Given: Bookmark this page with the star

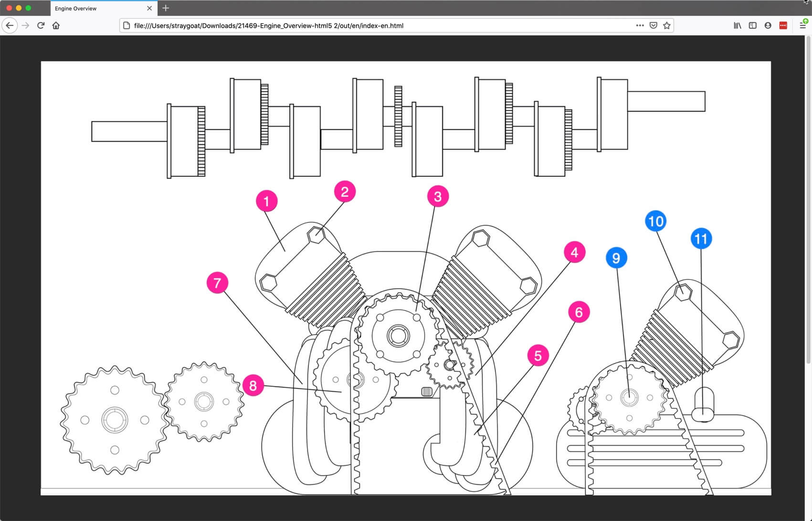Looking at the screenshot, I should point(666,25).
